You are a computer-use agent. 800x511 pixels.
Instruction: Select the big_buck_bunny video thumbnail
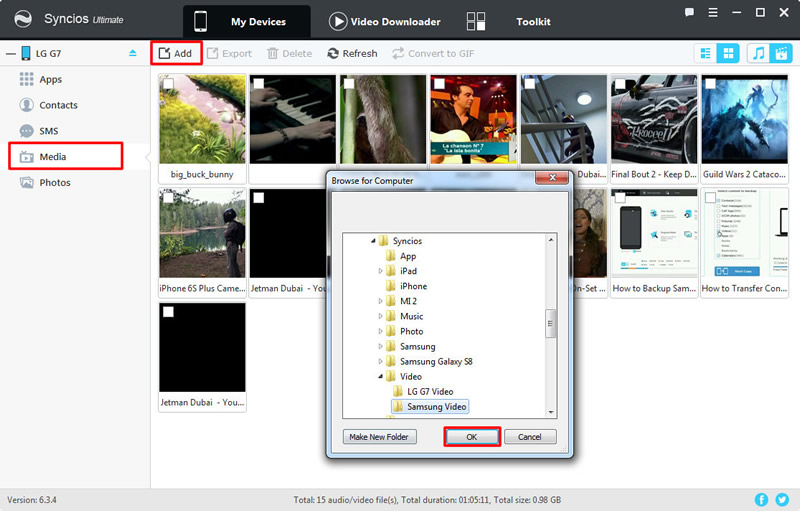click(x=203, y=119)
